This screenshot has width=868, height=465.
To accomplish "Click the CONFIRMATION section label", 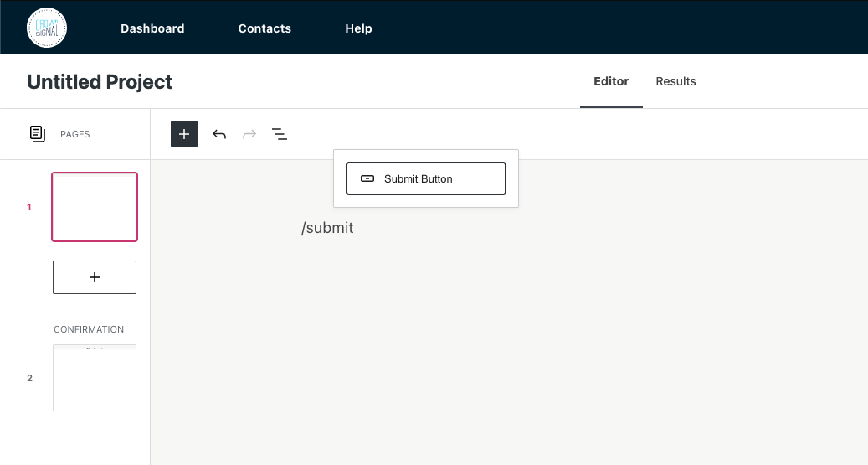I will coord(89,329).
